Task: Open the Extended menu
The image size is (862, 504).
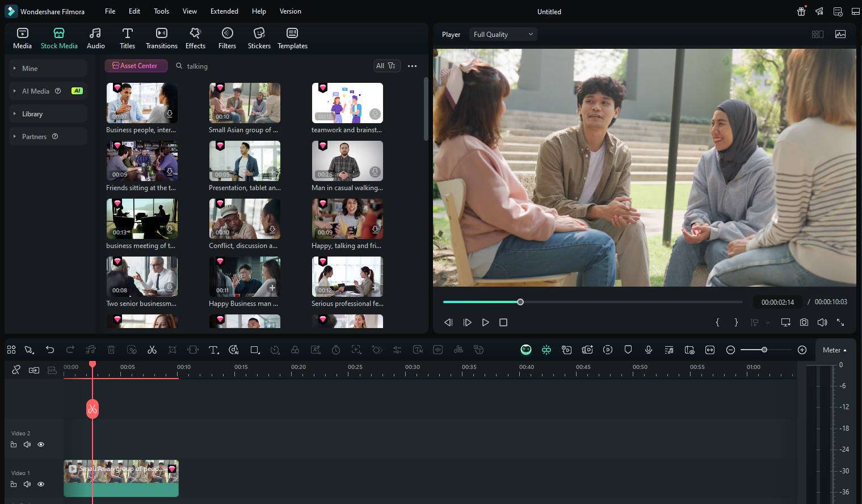Action: pos(224,11)
